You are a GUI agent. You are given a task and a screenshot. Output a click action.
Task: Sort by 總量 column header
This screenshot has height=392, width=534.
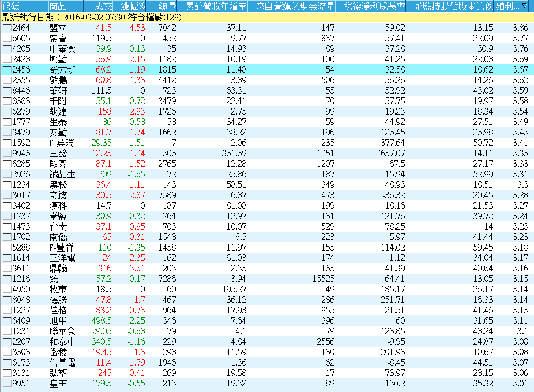pyautogui.click(x=162, y=6)
